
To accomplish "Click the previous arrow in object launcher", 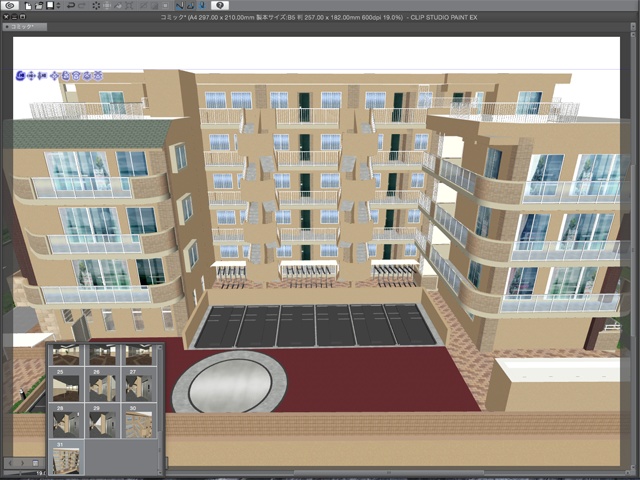I will pyautogui.click(x=10, y=463).
